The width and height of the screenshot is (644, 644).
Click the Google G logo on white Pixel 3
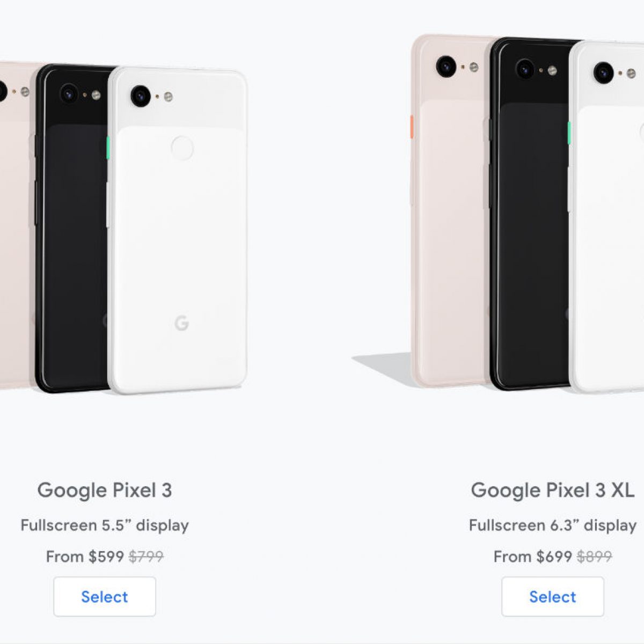[181, 323]
